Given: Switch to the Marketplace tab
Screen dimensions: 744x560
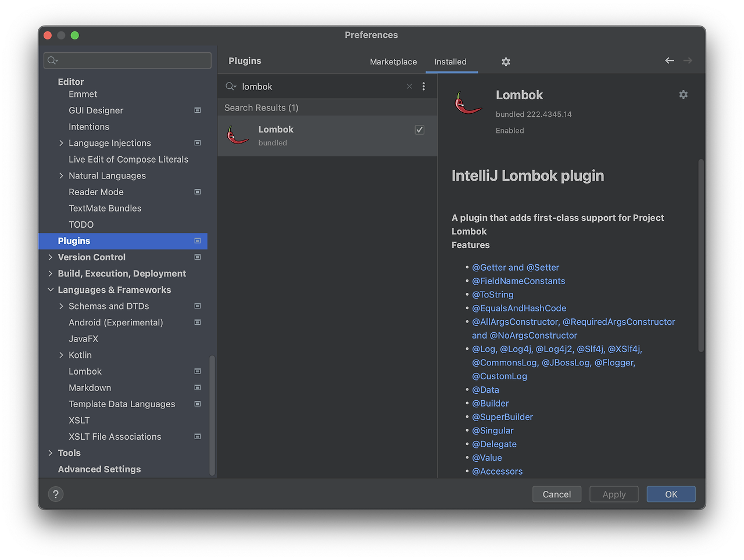Looking at the screenshot, I should 394,62.
